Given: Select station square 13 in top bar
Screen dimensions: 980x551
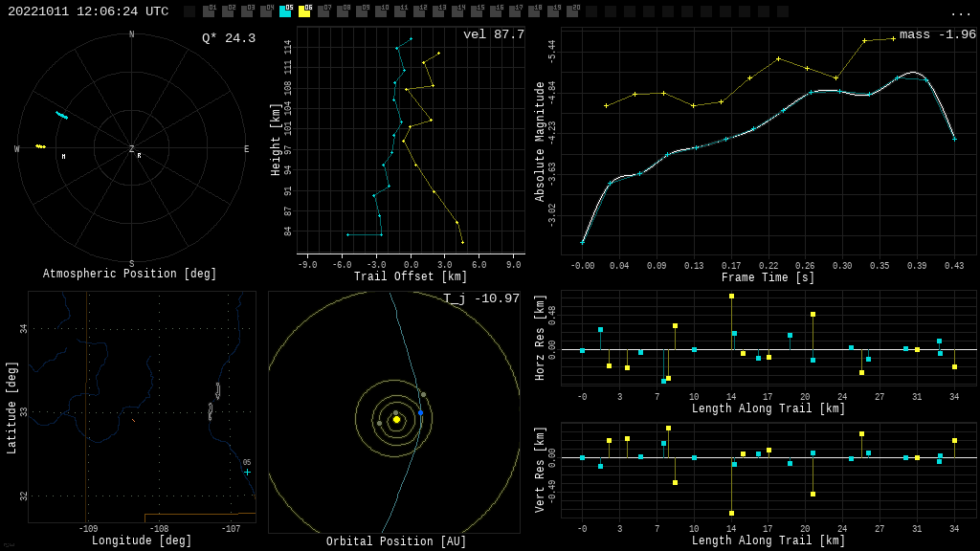Looking at the screenshot, I should [438, 11].
